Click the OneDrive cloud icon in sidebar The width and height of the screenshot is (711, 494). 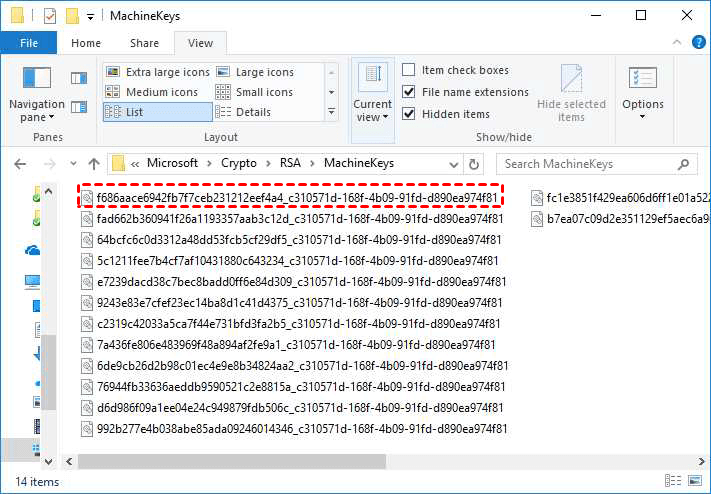point(32,250)
